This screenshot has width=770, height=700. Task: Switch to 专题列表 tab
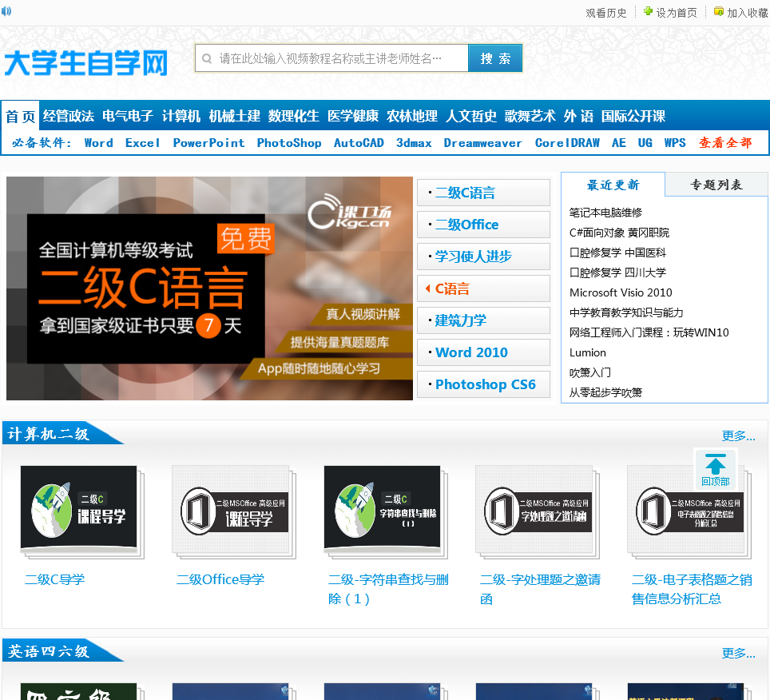point(716,185)
